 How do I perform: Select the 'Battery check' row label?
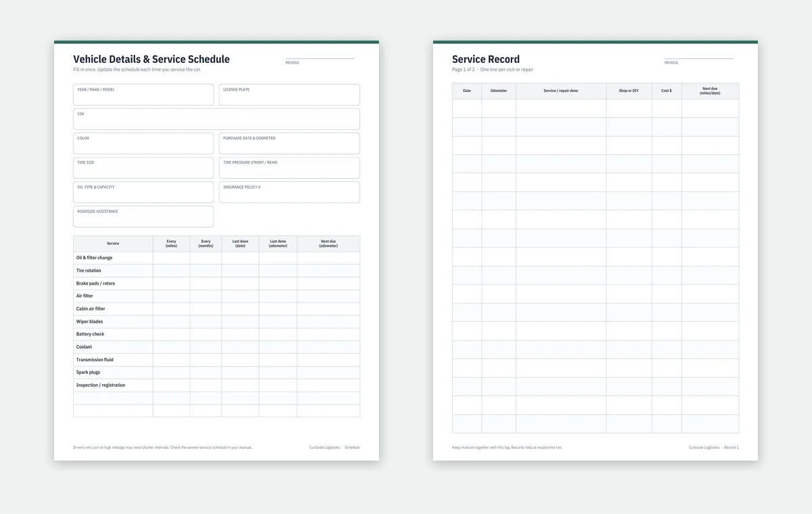pyautogui.click(x=90, y=334)
